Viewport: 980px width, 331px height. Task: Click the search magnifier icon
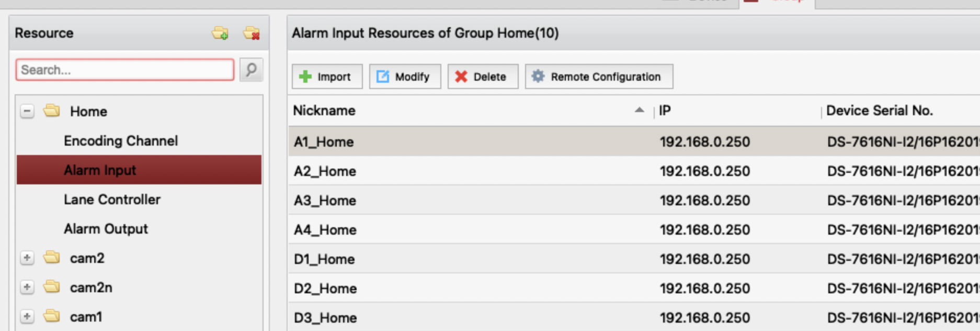point(251,70)
